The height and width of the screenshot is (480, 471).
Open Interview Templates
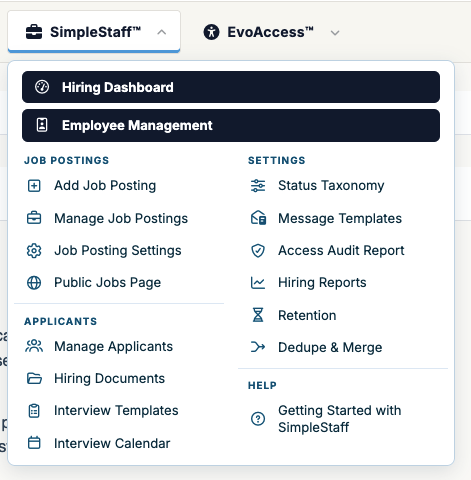pyautogui.click(x=116, y=411)
